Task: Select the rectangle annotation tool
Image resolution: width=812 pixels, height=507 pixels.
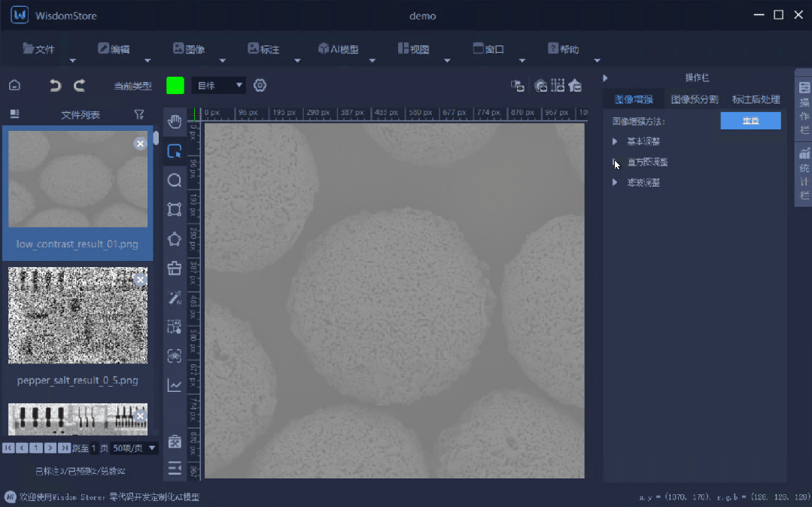Action: click(x=175, y=209)
